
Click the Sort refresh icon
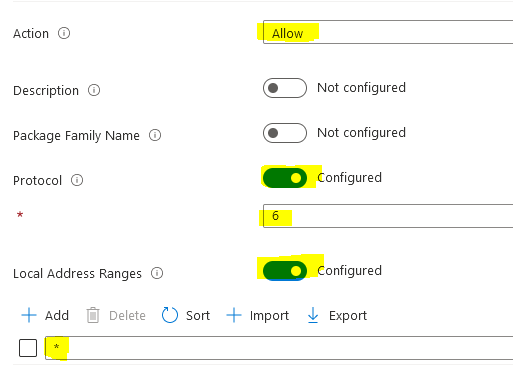click(170, 315)
